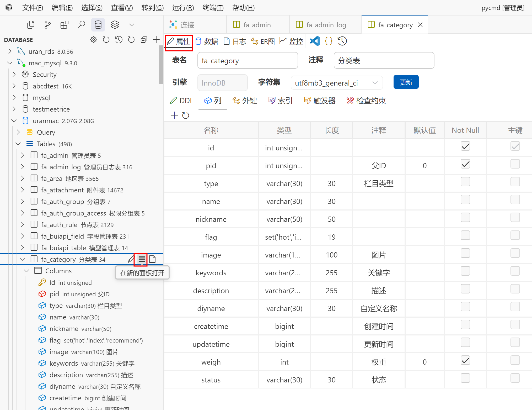Click the blue 更新 button

click(406, 82)
